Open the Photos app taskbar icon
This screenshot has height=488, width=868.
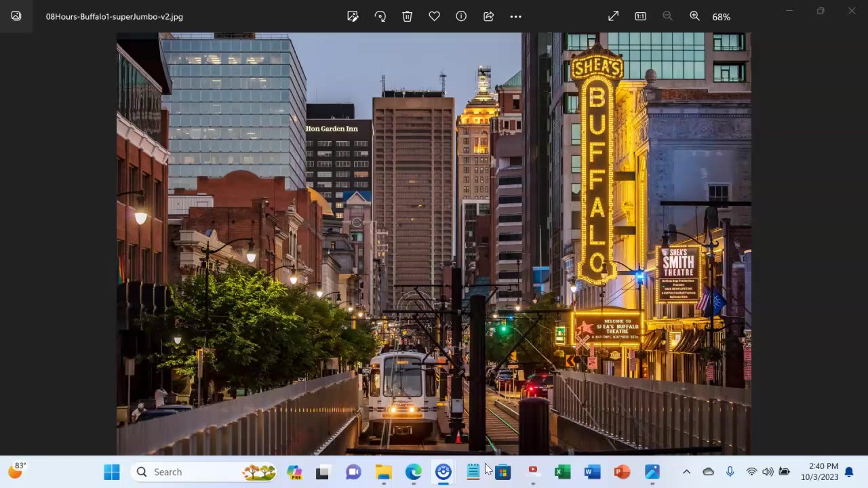(x=652, y=472)
